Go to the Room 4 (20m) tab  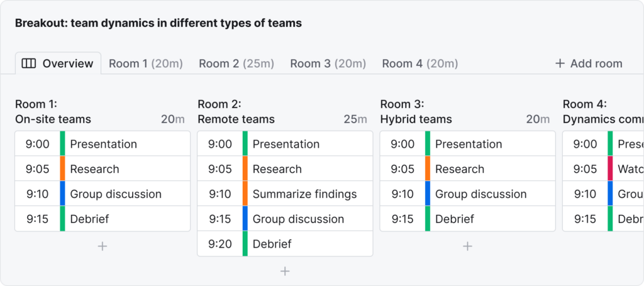click(419, 63)
